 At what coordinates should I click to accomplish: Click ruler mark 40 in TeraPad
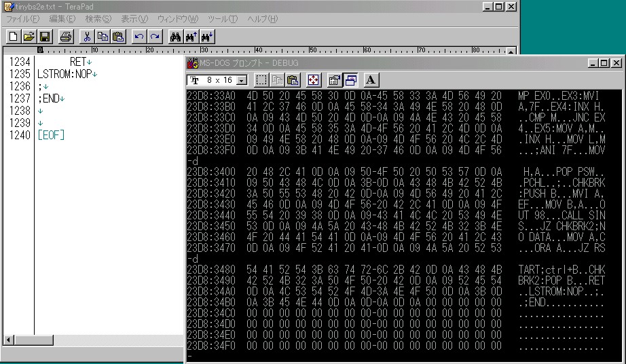(x=258, y=50)
